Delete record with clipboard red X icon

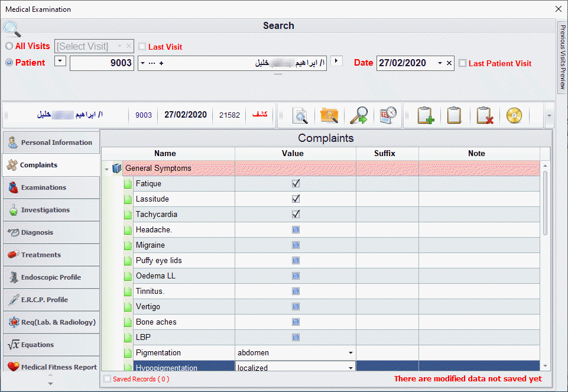click(x=485, y=116)
